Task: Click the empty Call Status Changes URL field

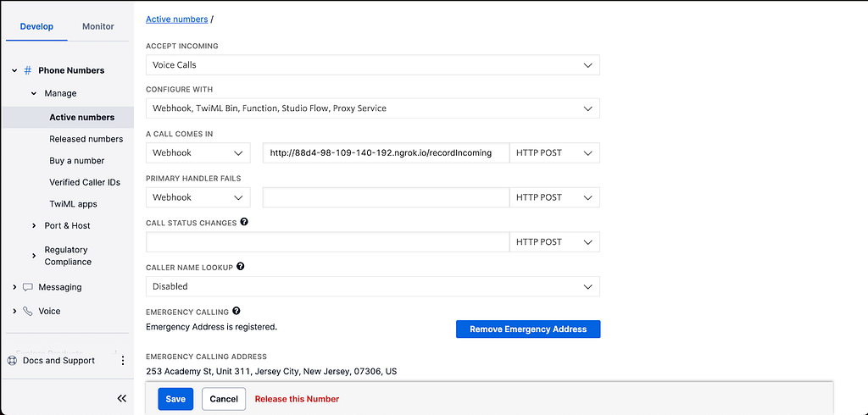Action: [x=328, y=242]
